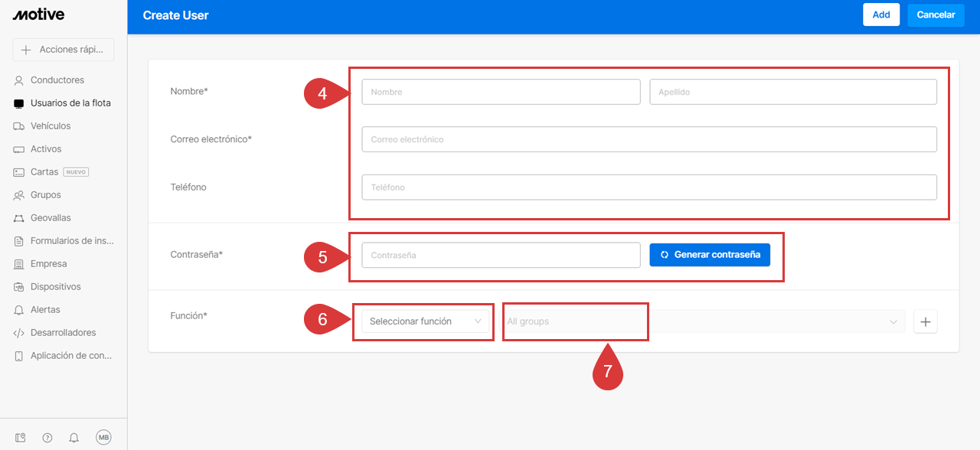Go to Alertas page

(x=45, y=310)
